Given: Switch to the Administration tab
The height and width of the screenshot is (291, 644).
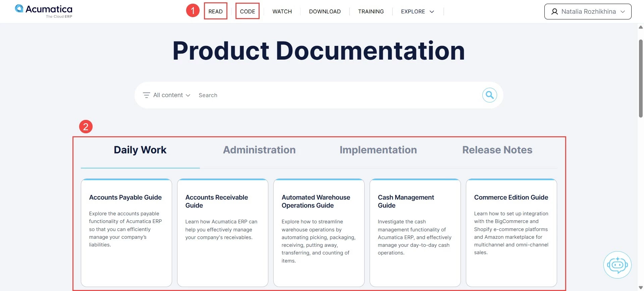Looking at the screenshot, I should pos(259,150).
